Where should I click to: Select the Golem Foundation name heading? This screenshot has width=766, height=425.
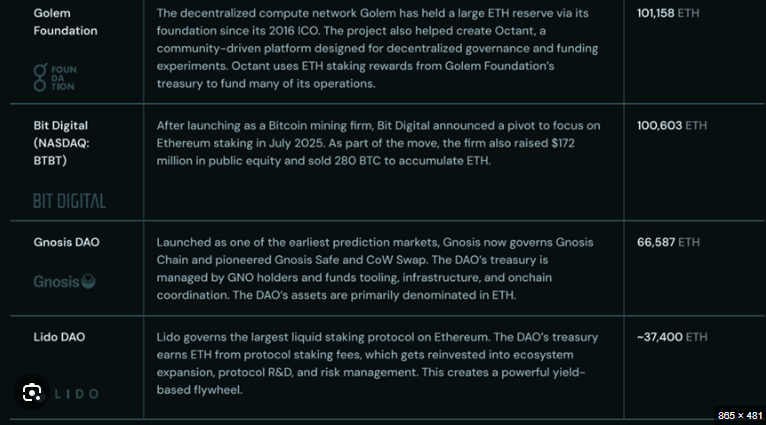(x=65, y=22)
